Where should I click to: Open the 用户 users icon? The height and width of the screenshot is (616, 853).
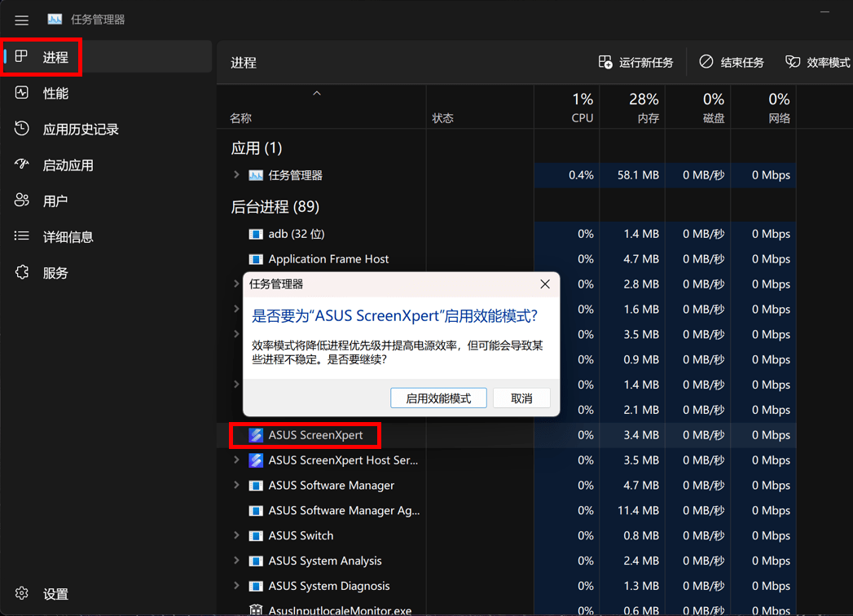(22, 200)
